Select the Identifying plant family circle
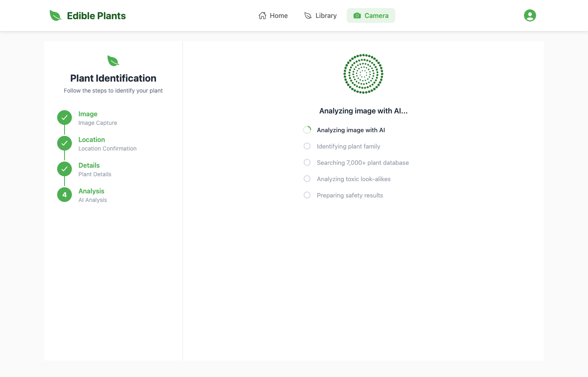 (307, 146)
